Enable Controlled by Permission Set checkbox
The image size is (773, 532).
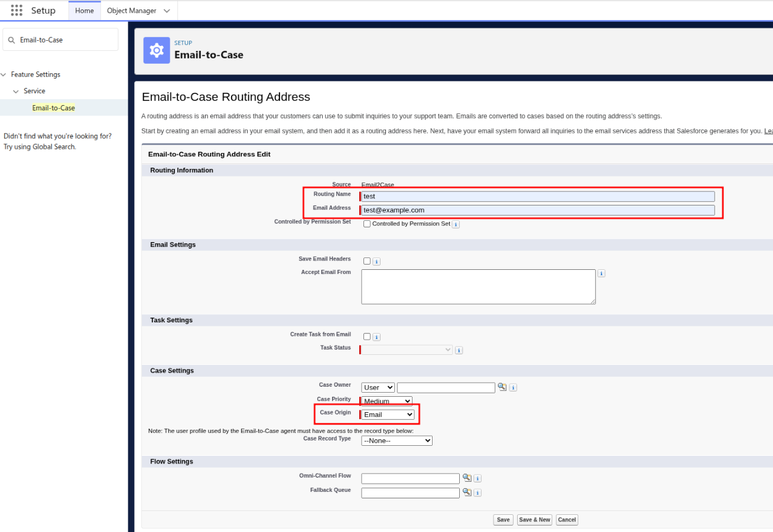[367, 224]
